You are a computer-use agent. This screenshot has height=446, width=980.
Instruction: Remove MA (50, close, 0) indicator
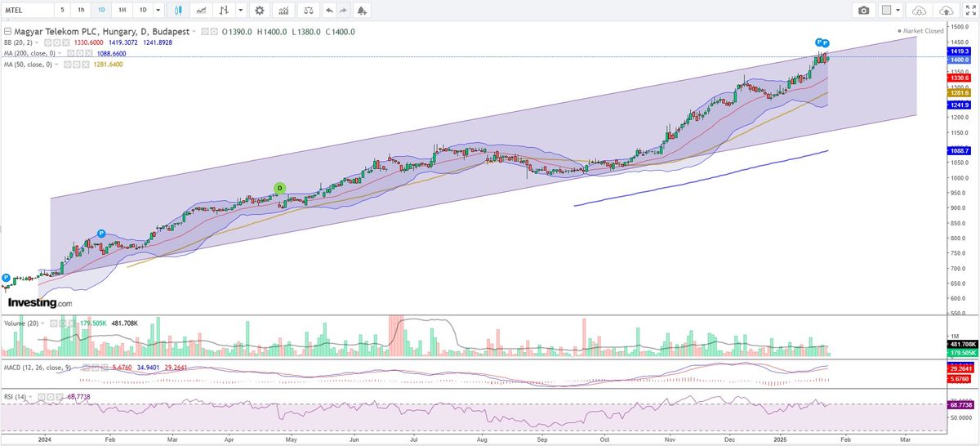coord(85,65)
